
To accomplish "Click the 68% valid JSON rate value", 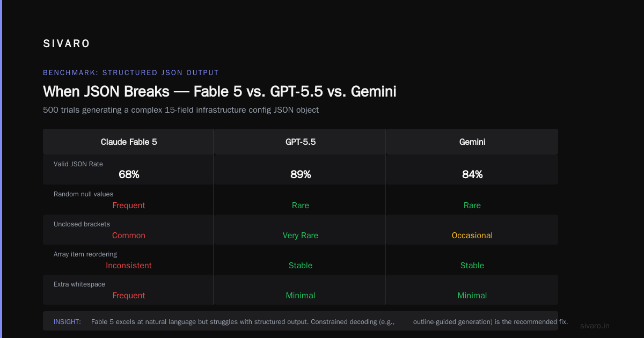I will pyautogui.click(x=129, y=174).
